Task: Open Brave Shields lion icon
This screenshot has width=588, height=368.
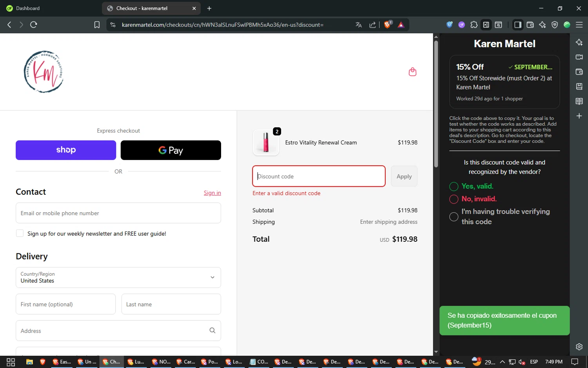Action: pyautogui.click(x=388, y=25)
